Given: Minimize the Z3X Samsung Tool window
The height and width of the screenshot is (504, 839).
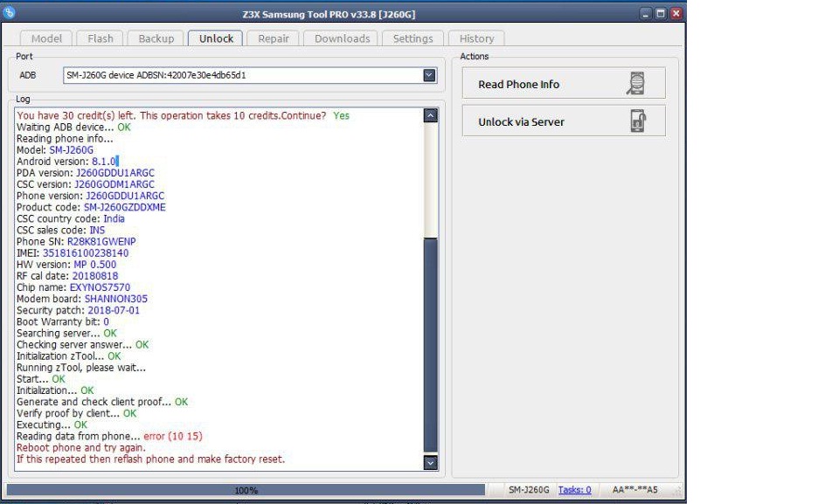Looking at the screenshot, I should coord(645,13).
